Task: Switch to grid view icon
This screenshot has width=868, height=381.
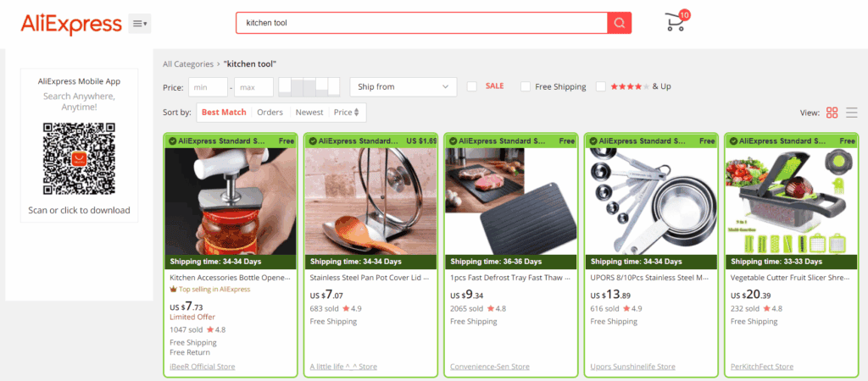Action: coord(832,113)
